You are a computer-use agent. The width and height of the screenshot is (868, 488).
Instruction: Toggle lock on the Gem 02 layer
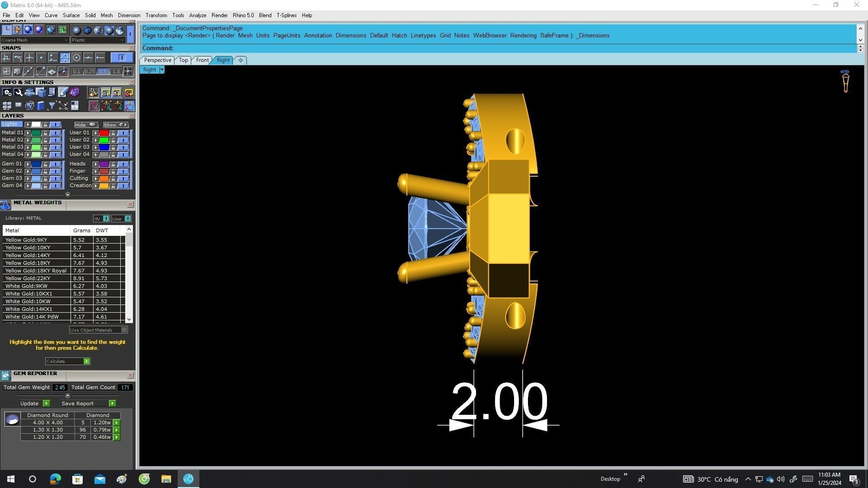45,171
